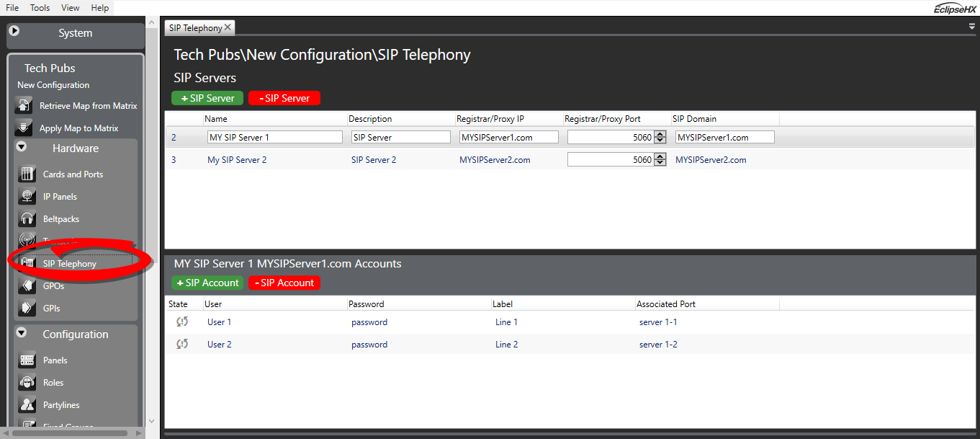Click the Apply Map to Matrix icon
Screen dimensions: 980x439
point(24,128)
